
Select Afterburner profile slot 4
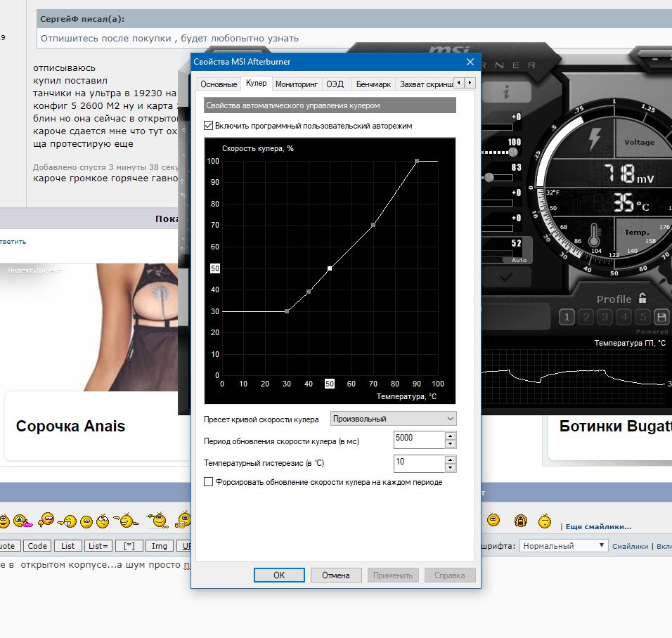click(x=624, y=317)
